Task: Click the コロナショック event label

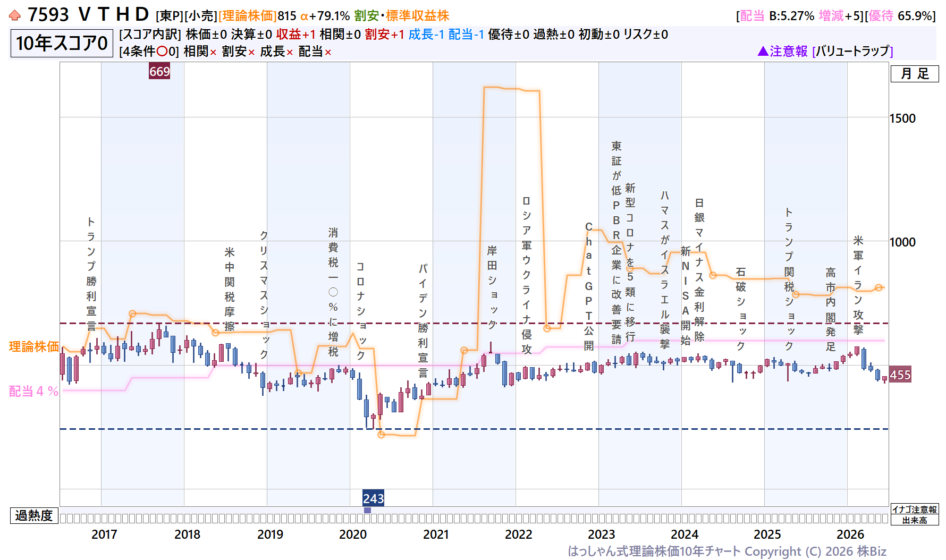Action: tap(360, 311)
